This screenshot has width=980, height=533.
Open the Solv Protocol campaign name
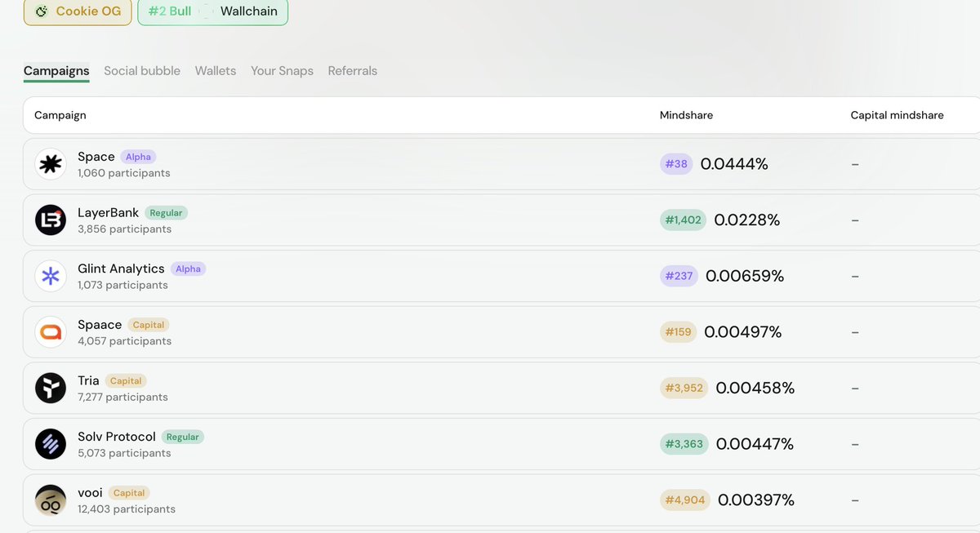pyautogui.click(x=117, y=437)
